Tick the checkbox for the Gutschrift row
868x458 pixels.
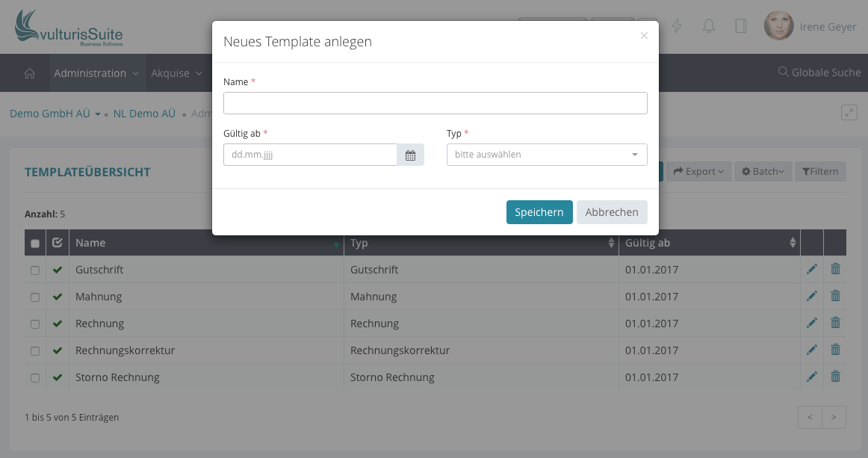pos(35,270)
